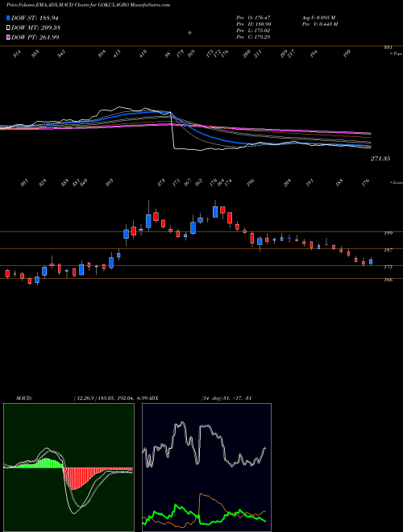403x532 pixels.
Task: Click the 211 high value label
Action: point(258,54)
